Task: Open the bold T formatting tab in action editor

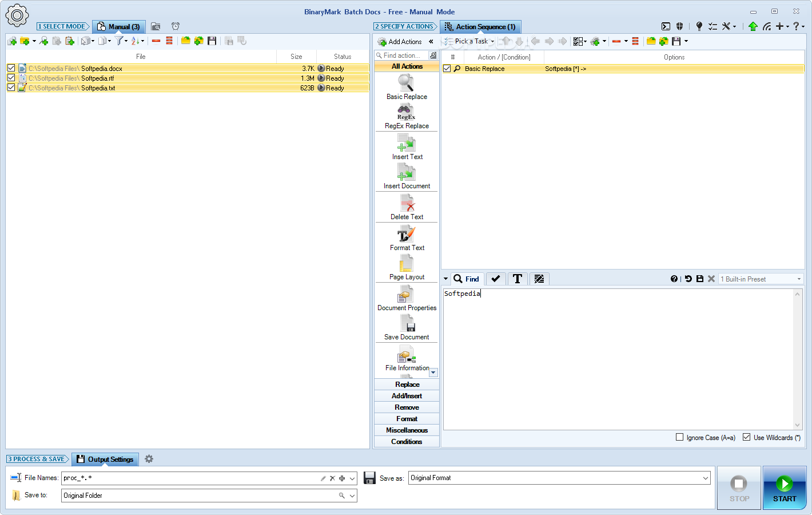Action: [518, 279]
